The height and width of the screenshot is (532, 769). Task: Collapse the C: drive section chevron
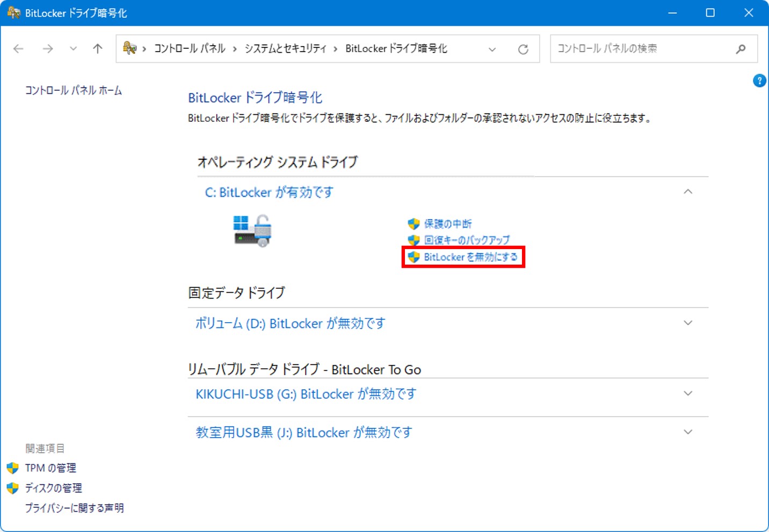click(688, 192)
